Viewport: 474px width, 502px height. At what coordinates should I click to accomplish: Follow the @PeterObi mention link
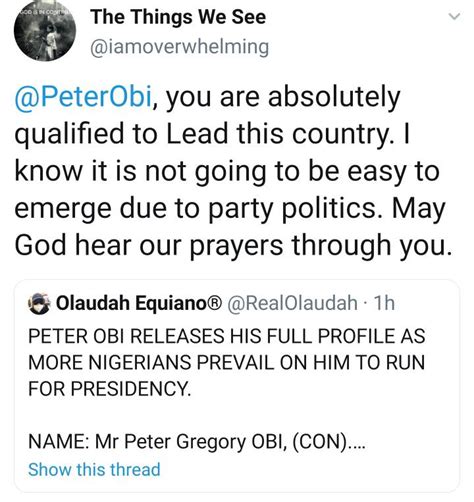[83, 97]
